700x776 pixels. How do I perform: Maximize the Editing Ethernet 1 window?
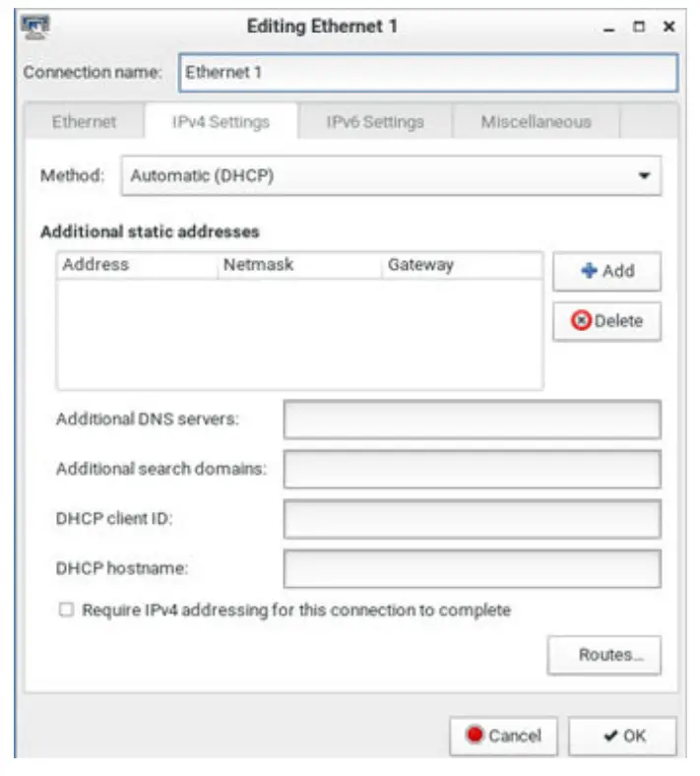[x=639, y=28]
